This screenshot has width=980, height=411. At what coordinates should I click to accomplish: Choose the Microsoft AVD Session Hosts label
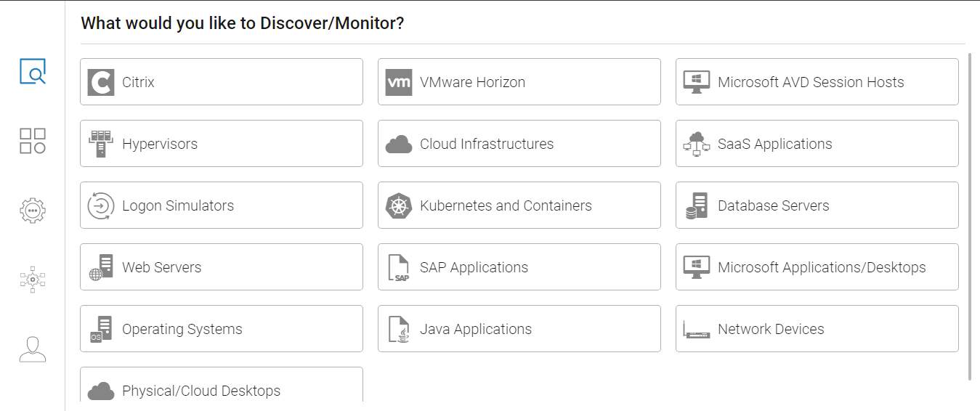click(811, 82)
